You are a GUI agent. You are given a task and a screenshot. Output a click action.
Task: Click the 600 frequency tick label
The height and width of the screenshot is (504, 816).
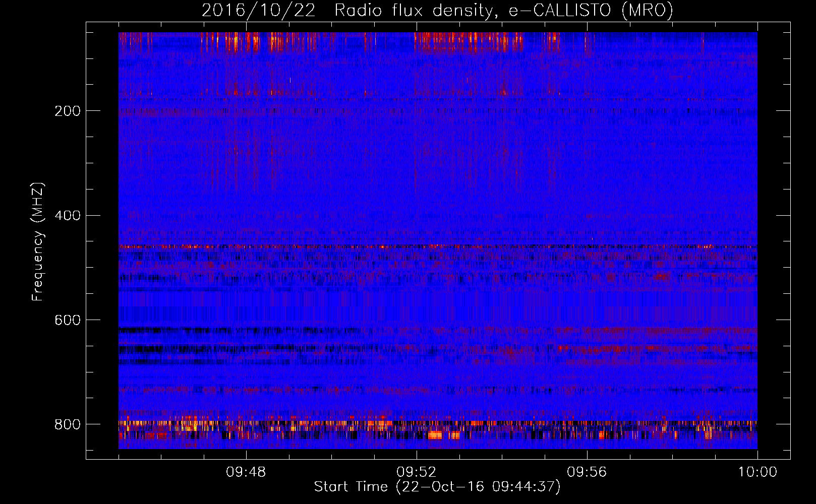click(68, 320)
